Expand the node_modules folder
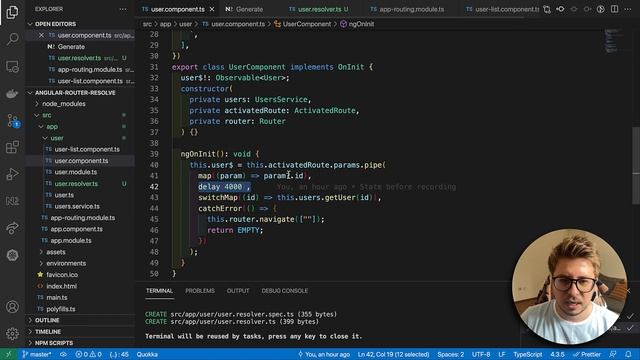Screen dimensions: 640x360 80,104
